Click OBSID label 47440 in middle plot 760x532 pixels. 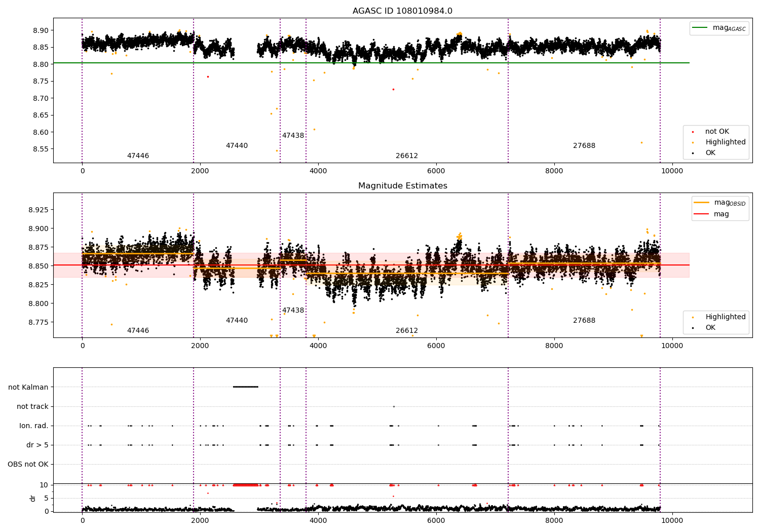237,321
